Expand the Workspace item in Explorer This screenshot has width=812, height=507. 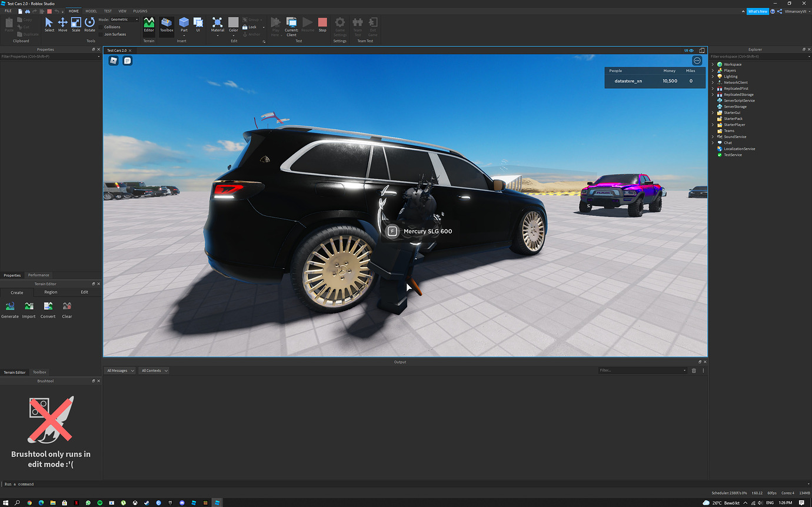click(713, 64)
